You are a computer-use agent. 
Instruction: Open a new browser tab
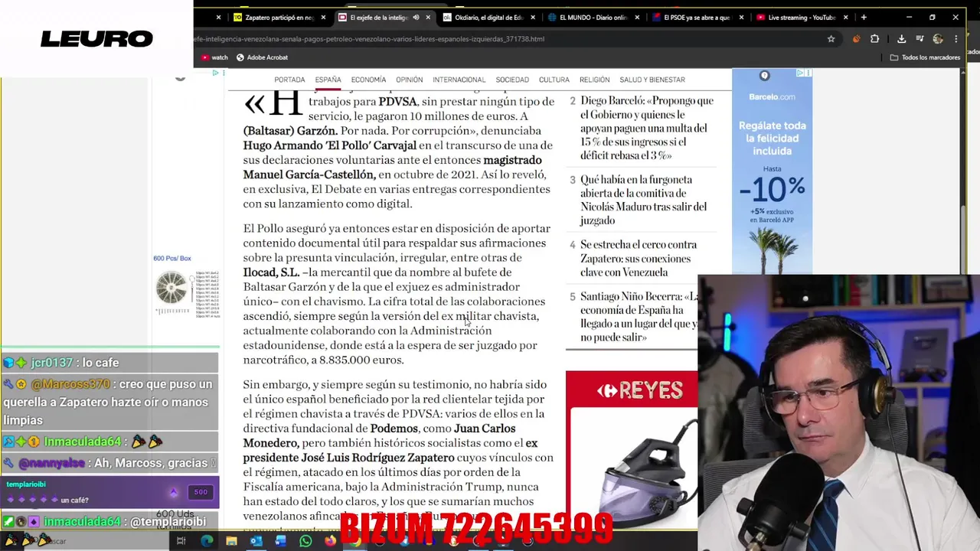click(864, 18)
